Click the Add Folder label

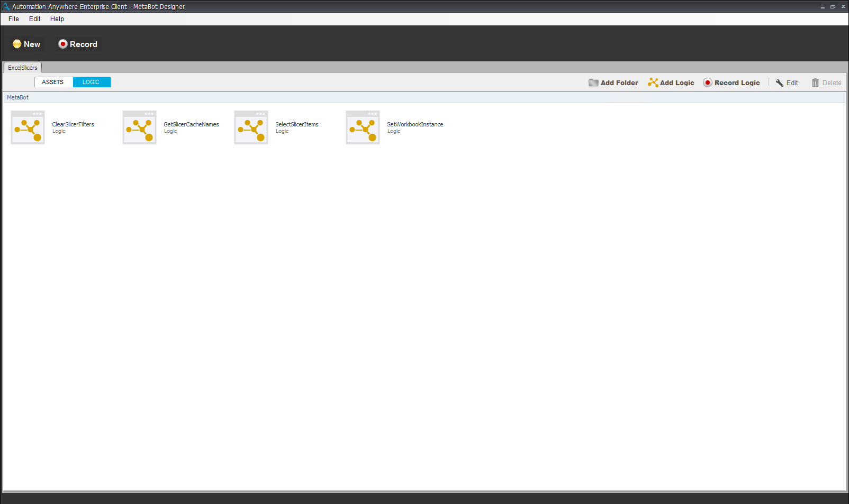pyautogui.click(x=619, y=83)
